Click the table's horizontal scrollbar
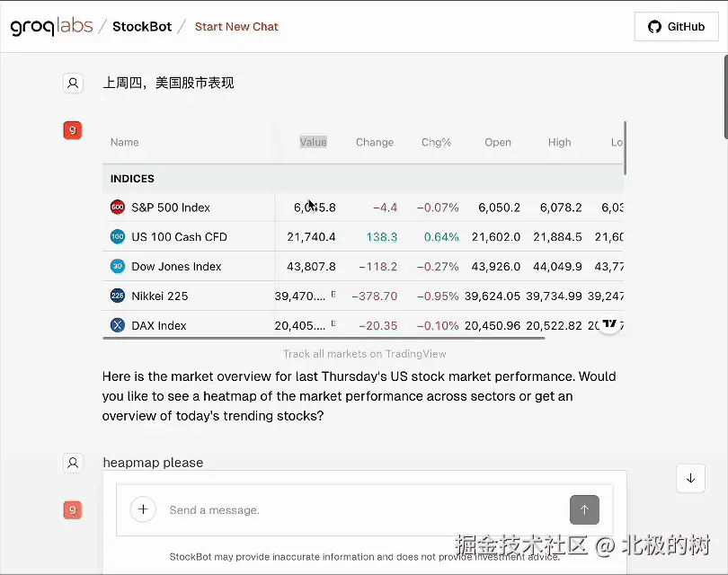Image resolution: width=728 pixels, height=575 pixels. pyautogui.click(x=324, y=339)
